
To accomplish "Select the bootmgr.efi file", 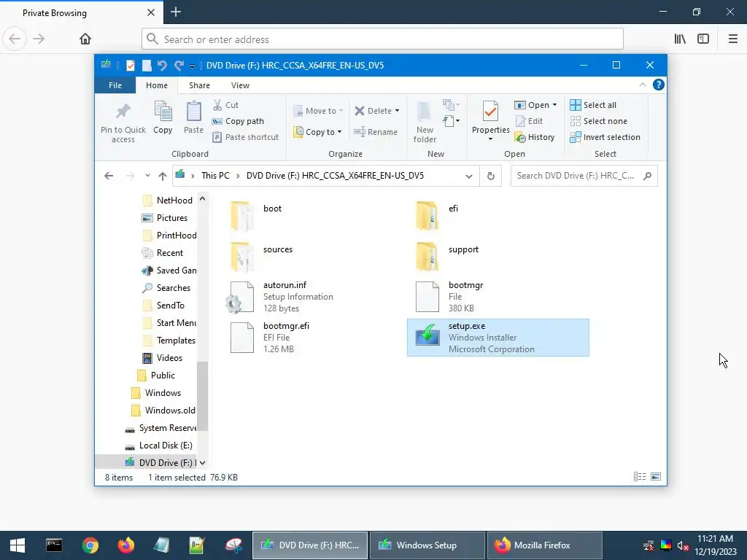I will [270, 338].
